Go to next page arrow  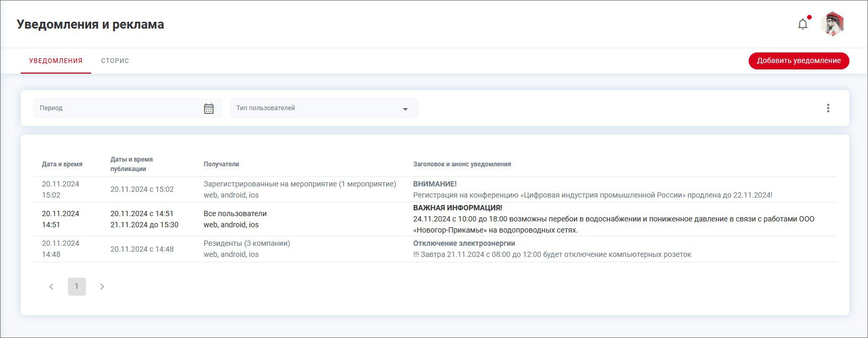point(102,287)
